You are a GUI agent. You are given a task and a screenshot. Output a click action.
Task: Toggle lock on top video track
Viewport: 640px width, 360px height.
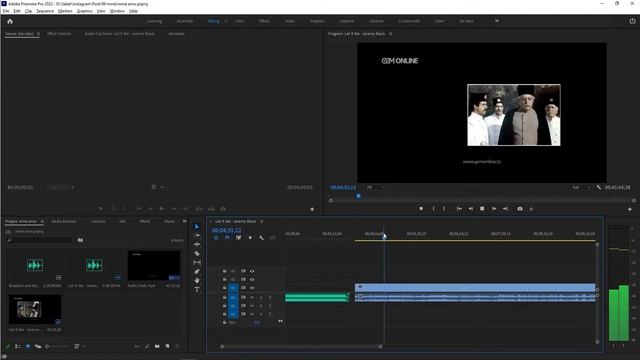[224, 271]
